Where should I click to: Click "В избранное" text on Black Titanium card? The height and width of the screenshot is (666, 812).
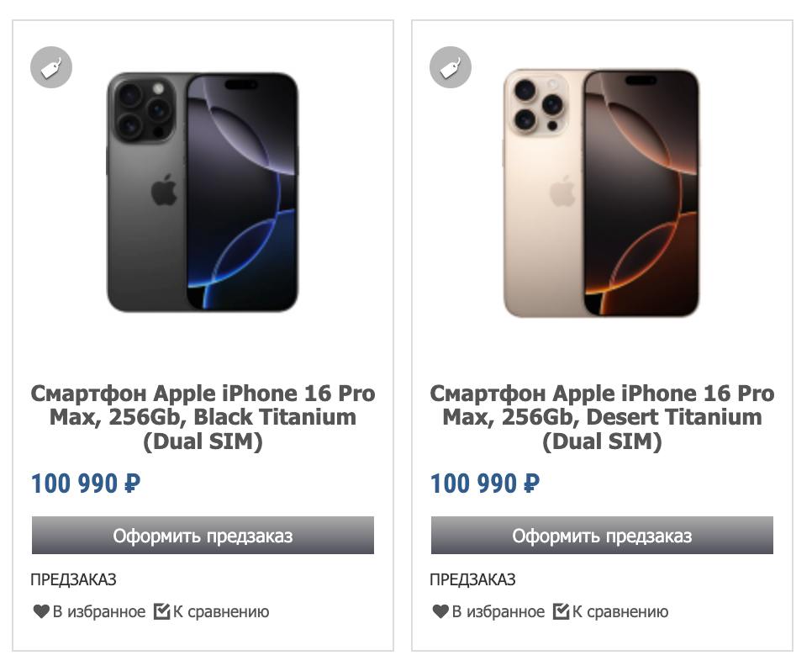click(99, 612)
